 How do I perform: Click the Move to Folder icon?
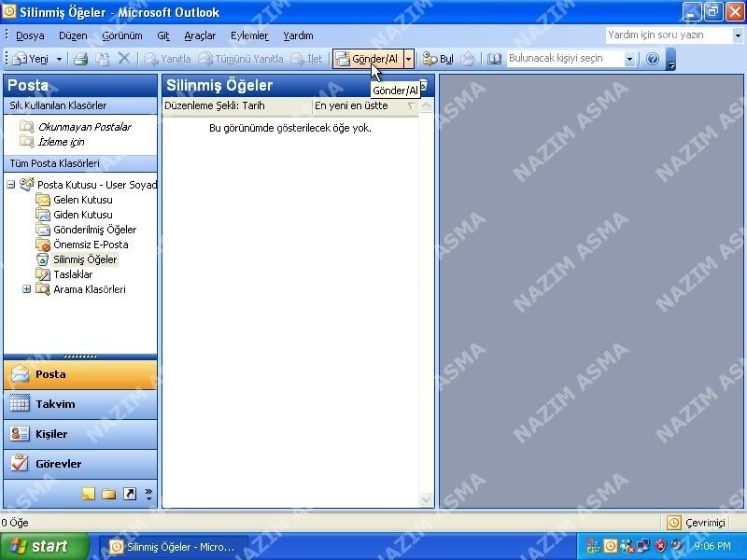[102, 59]
